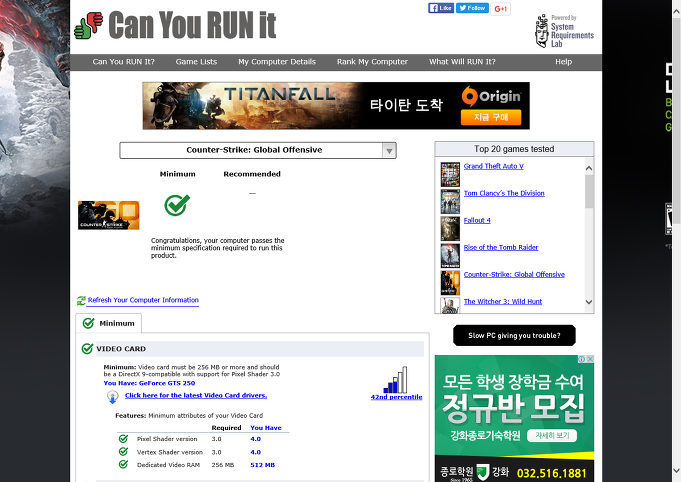Image resolution: width=681 pixels, height=482 pixels.
Task: Open the Help menu
Action: 563,62
